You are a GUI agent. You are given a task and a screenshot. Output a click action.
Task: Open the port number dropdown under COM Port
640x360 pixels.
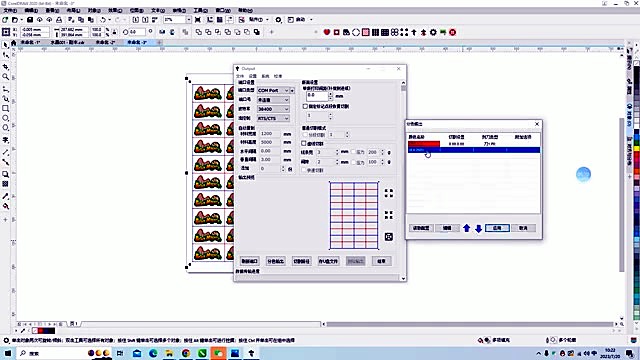click(x=273, y=100)
